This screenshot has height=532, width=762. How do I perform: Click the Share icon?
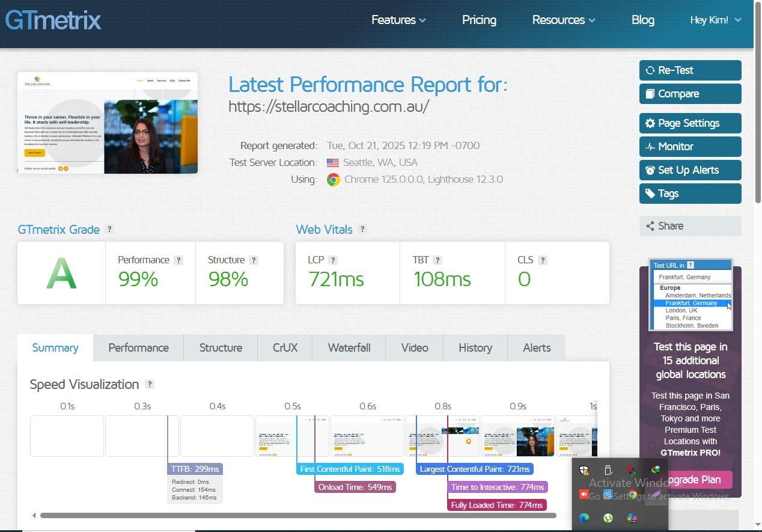click(650, 226)
